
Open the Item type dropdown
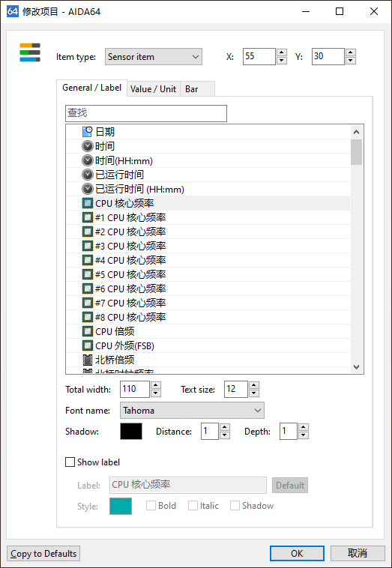click(x=154, y=57)
